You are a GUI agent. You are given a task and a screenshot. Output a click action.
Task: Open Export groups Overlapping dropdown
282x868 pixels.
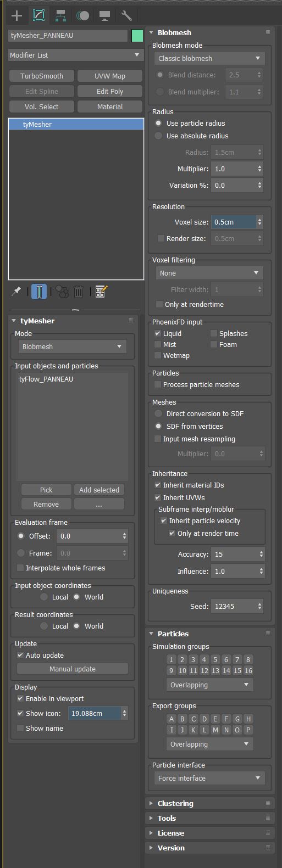click(209, 744)
